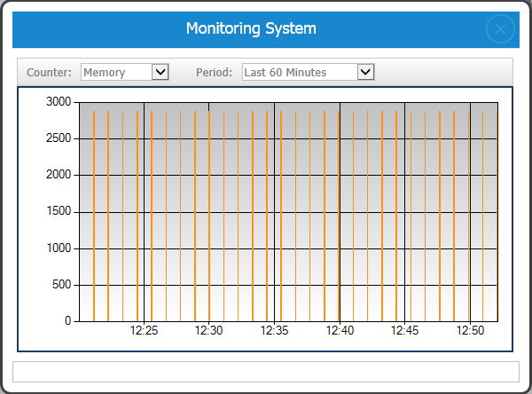
Task: Close the Monitoring System dialog
Action: tap(500, 29)
